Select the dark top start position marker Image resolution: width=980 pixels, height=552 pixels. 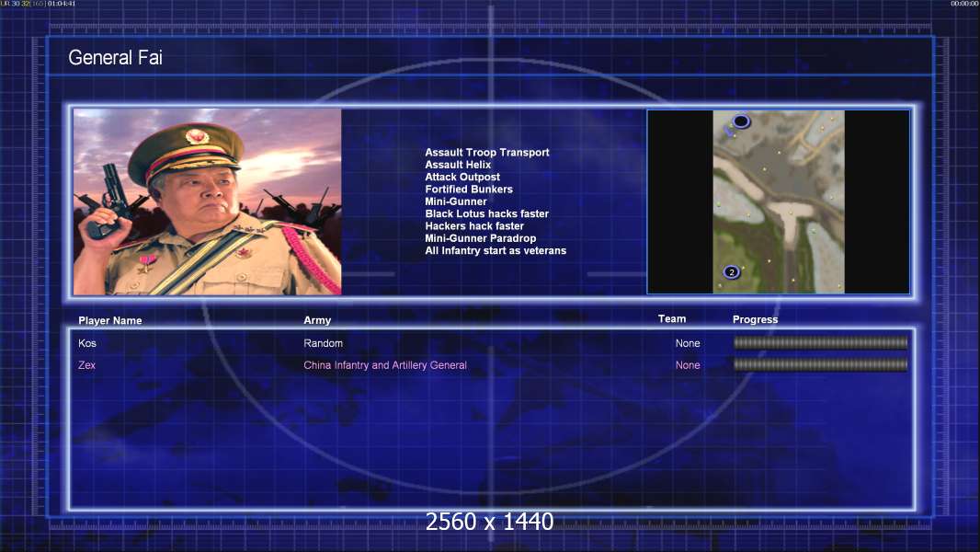coord(741,121)
